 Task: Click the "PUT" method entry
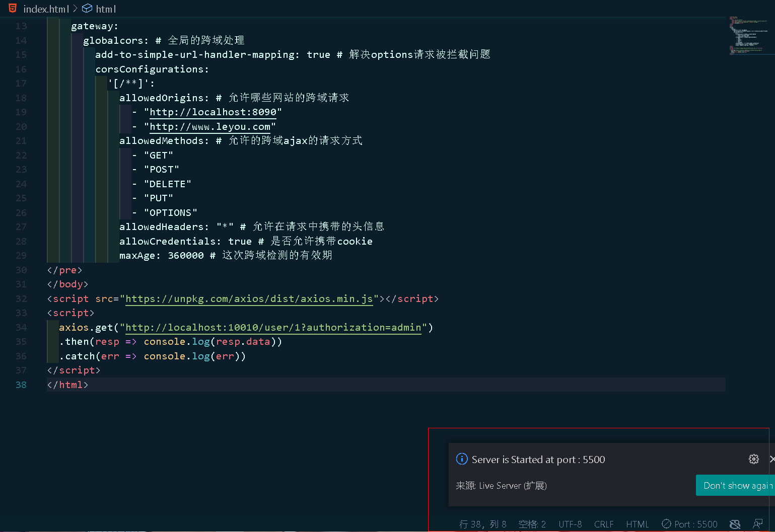tap(159, 198)
